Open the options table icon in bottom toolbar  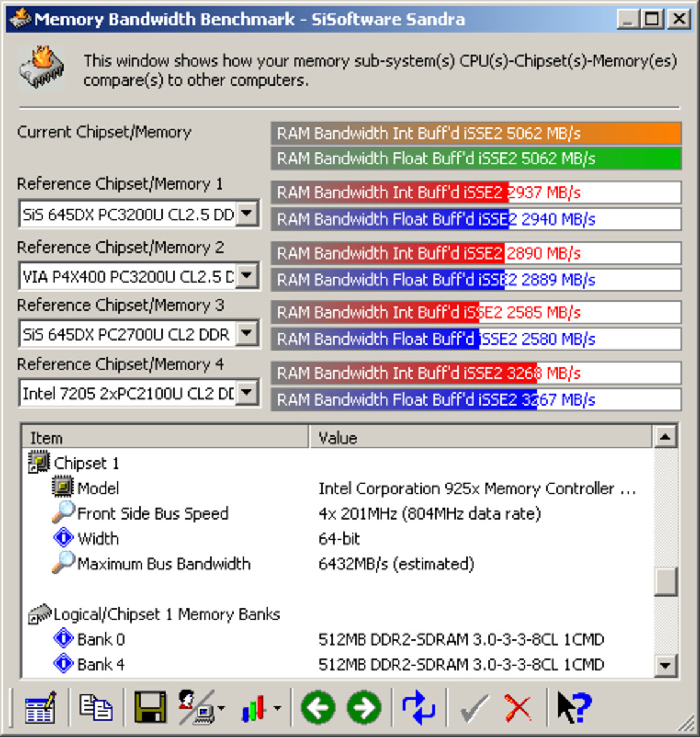[x=40, y=707]
